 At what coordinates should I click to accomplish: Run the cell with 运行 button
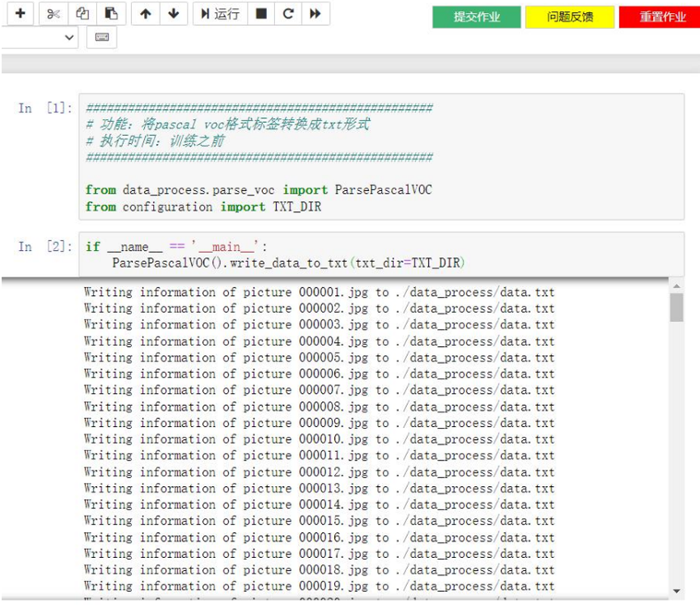click(x=220, y=14)
